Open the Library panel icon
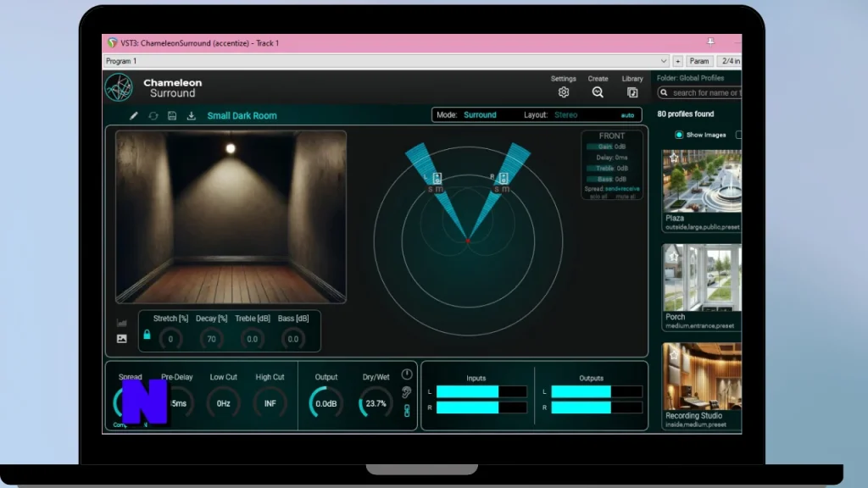The height and width of the screenshot is (488, 868). 632,92
